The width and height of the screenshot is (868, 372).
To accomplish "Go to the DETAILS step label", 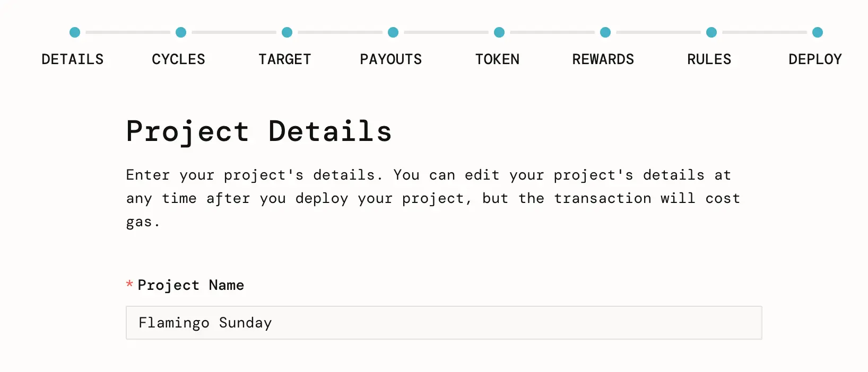I will (x=73, y=59).
